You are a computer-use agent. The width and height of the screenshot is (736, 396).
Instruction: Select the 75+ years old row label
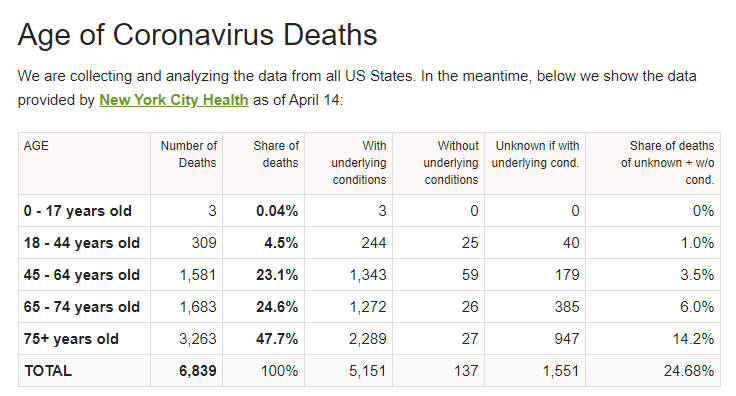71,339
